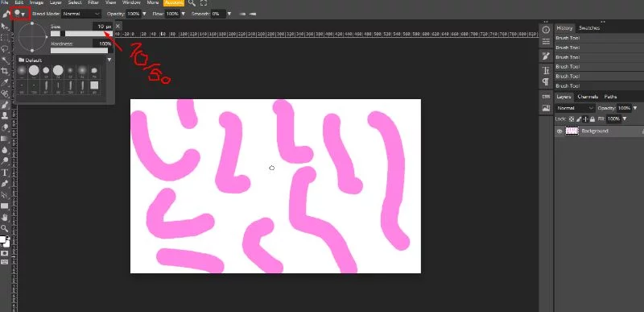644x312 pixels.
Task: Switch to the Swatches tab
Action: coord(589,28)
